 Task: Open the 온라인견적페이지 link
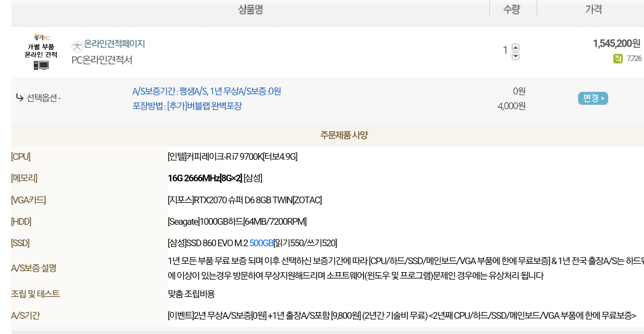(114, 44)
